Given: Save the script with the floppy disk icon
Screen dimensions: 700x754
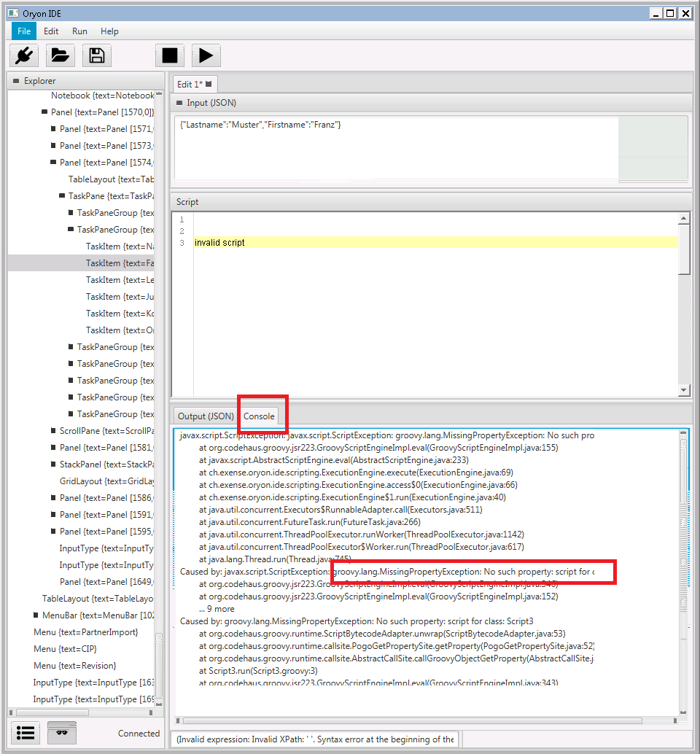Looking at the screenshot, I should 96,55.
